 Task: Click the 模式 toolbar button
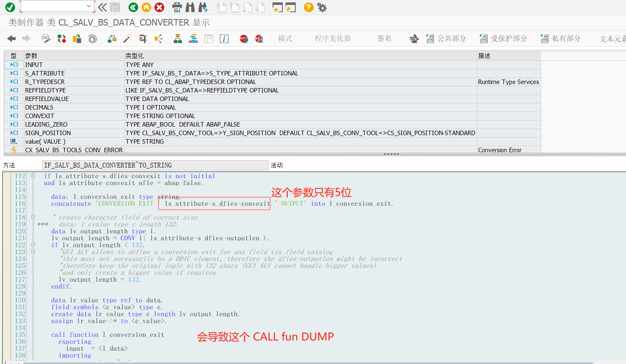pyautogui.click(x=285, y=39)
